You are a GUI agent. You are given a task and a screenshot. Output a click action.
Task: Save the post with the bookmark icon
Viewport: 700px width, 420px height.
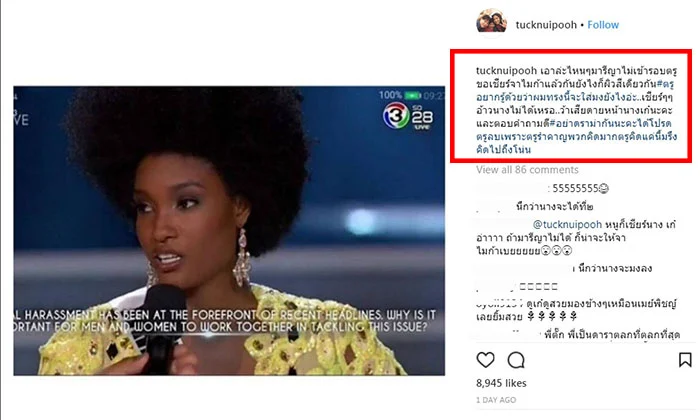coord(685,360)
